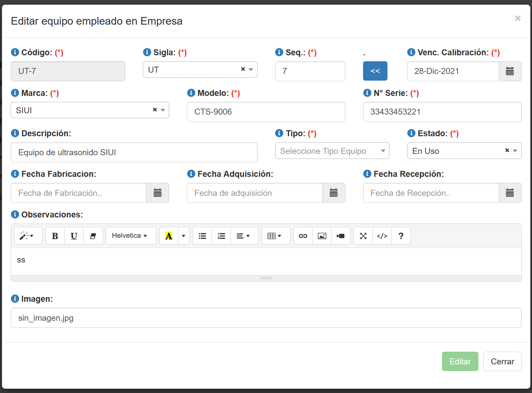Image resolution: width=532 pixels, height=393 pixels.
Task: Open the Seleccione Tipo Equipo dropdown
Action: click(332, 151)
